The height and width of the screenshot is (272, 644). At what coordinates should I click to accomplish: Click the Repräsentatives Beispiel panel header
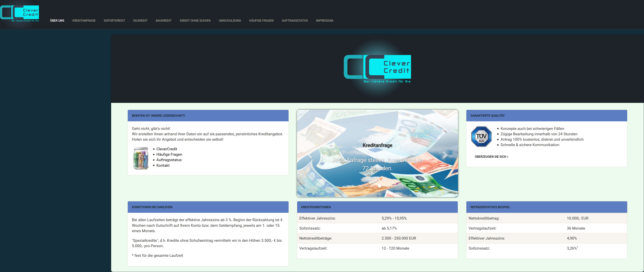pos(546,207)
